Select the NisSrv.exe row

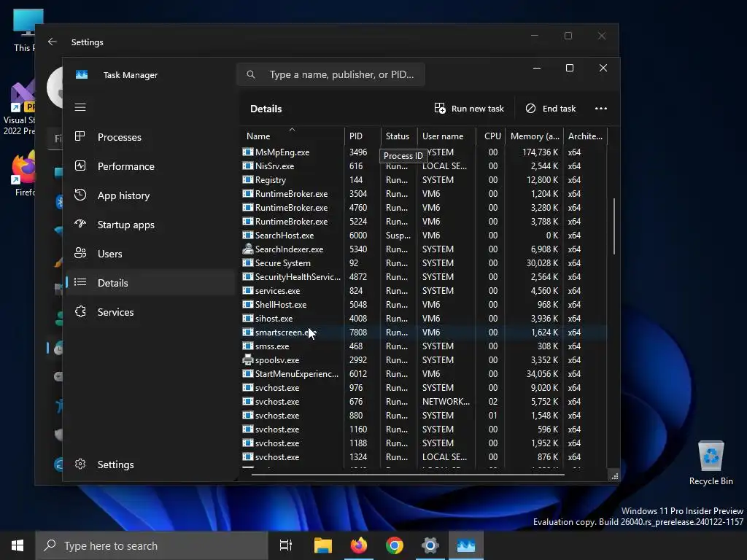424,166
